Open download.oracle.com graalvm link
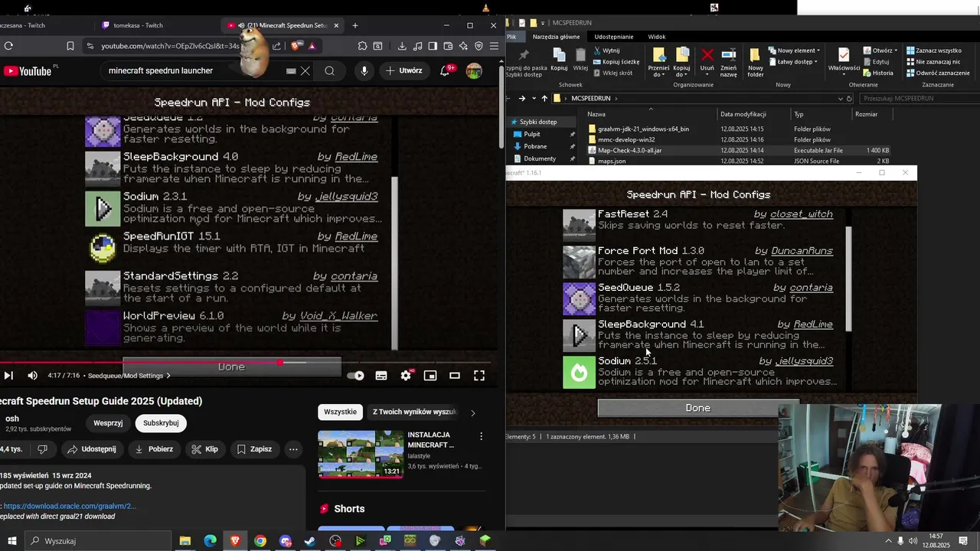This screenshot has width=980, height=551. (x=70, y=506)
